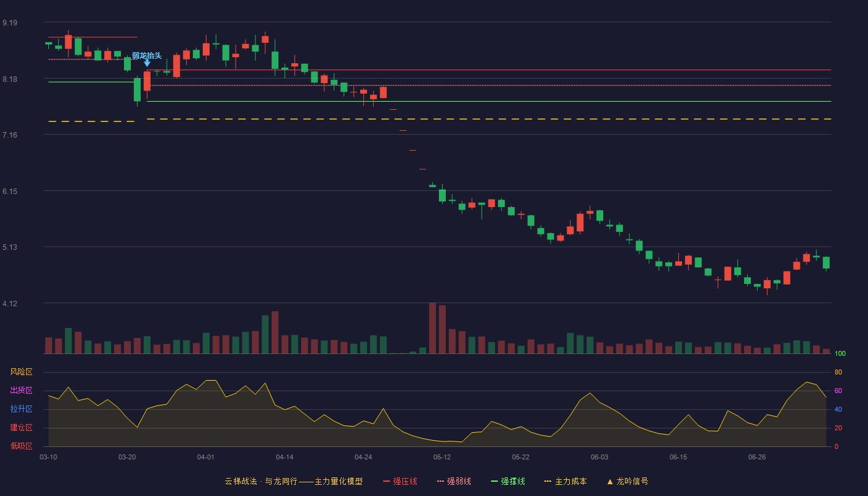Click the 低吸区 zone label
Viewport: 868px width, 496px height.
pyautogui.click(x=21, y=446)
